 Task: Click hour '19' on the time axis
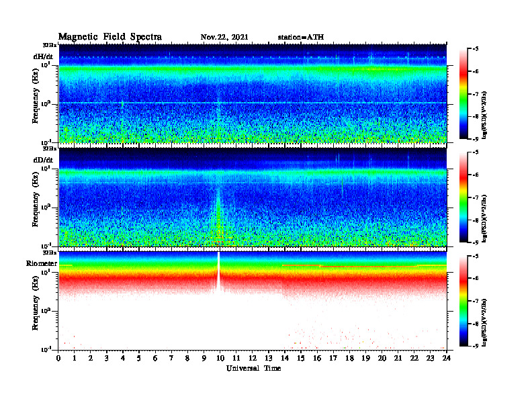[365, 358]
